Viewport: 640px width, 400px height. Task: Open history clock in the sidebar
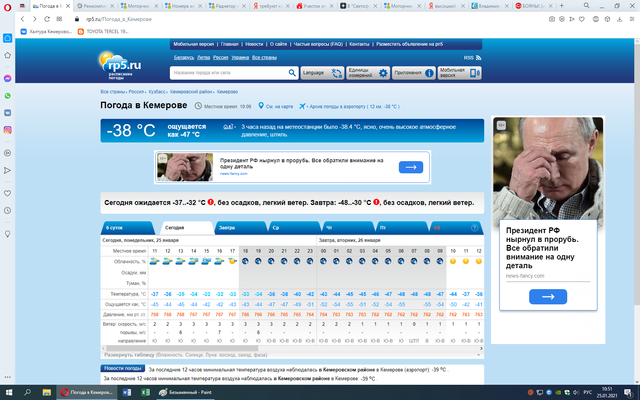7,211
